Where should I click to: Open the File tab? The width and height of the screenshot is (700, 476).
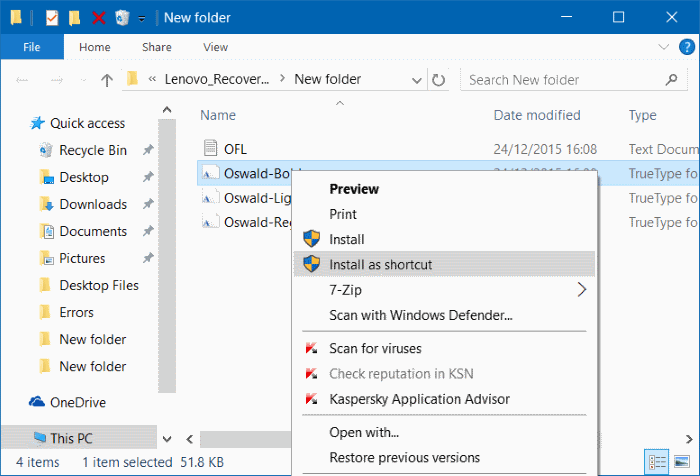[x=32, y=47]
